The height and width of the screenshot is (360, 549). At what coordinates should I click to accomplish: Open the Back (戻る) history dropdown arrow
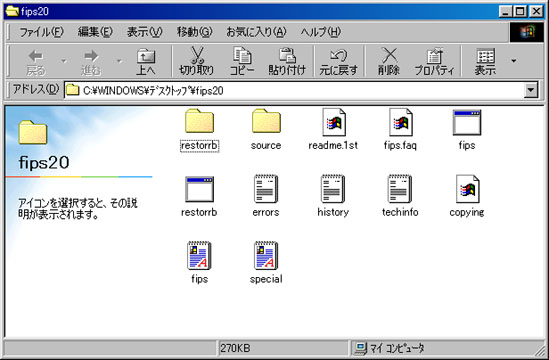point(64,61)
